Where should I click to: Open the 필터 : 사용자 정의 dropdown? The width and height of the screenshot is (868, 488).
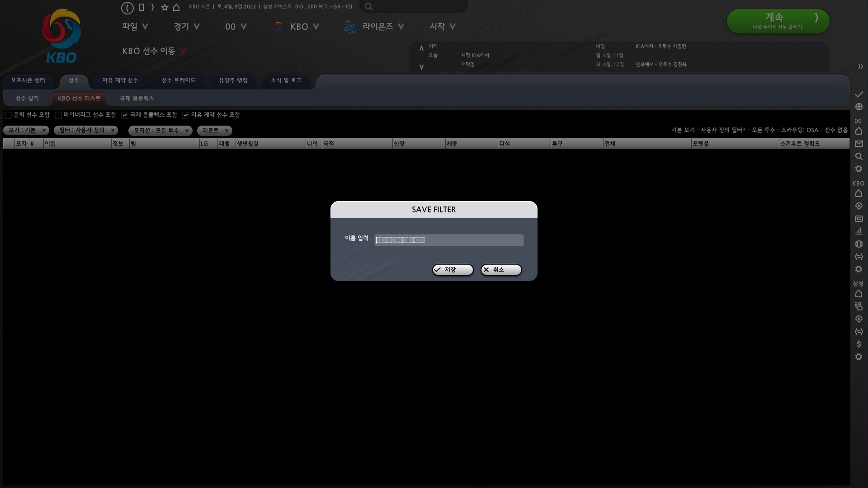pos(86,130)
